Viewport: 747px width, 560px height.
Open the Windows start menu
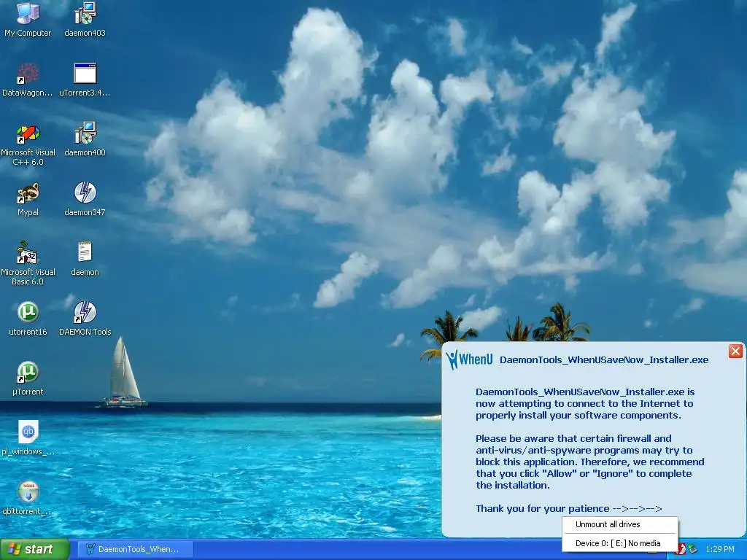(35, 549)
